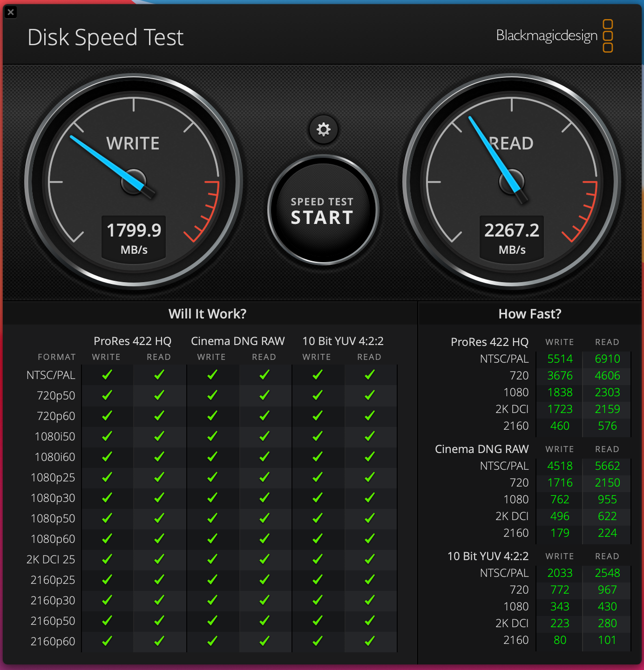
Task: Click ProRes 422 HQ 2K DCI write value 1723
Action: (x=560, y=409)
